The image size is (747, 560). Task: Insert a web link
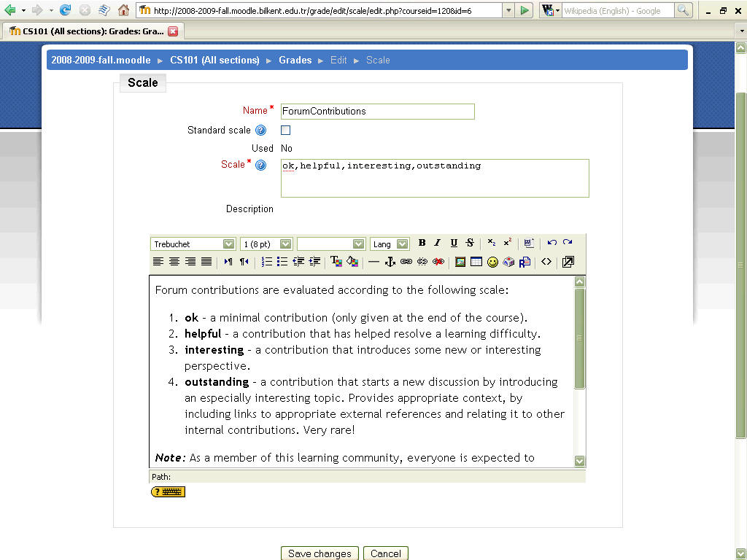406,262
